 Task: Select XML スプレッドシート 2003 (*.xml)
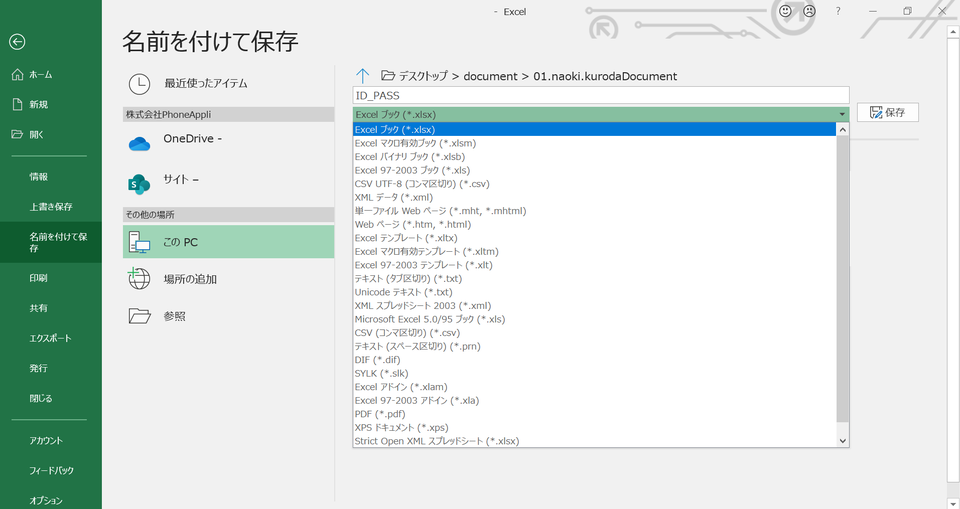pos(594,305)
